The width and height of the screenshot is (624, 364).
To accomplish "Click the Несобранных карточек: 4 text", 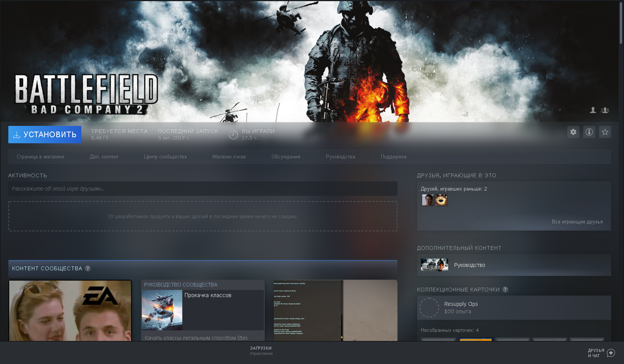I will [450, 330].
